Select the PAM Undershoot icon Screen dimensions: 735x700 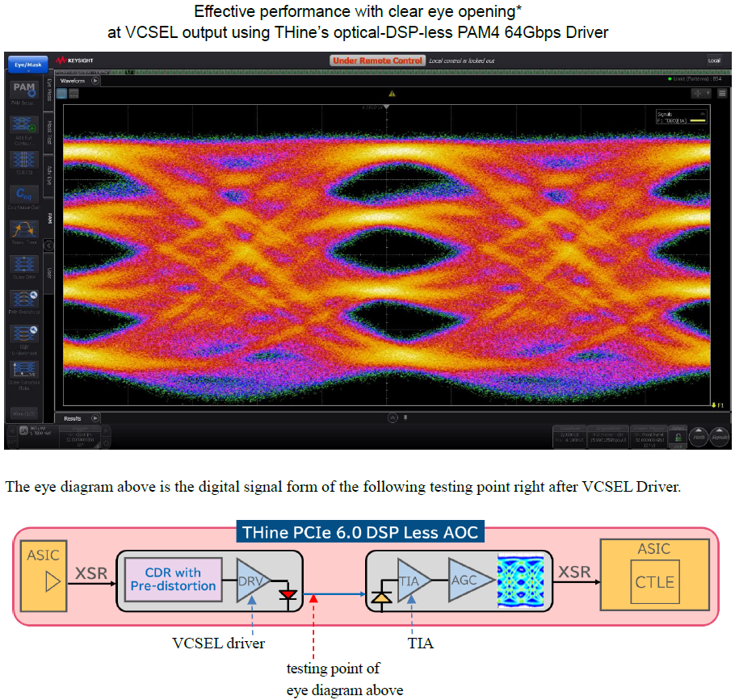(24, 334)
